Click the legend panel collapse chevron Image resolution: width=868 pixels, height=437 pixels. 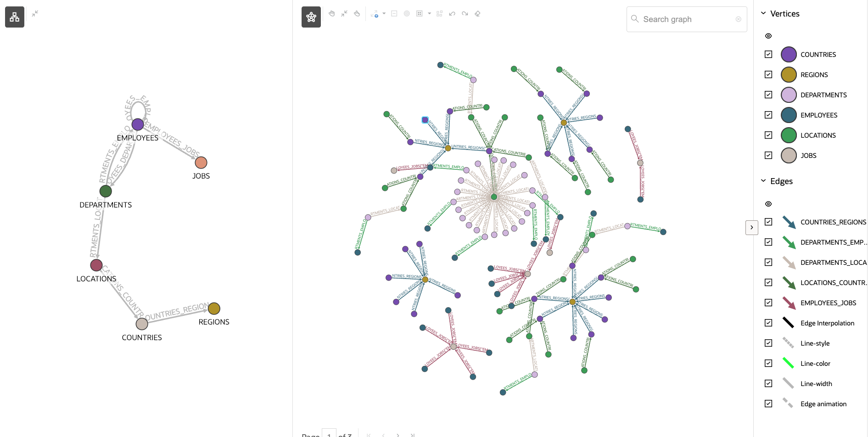click(751, 227)
